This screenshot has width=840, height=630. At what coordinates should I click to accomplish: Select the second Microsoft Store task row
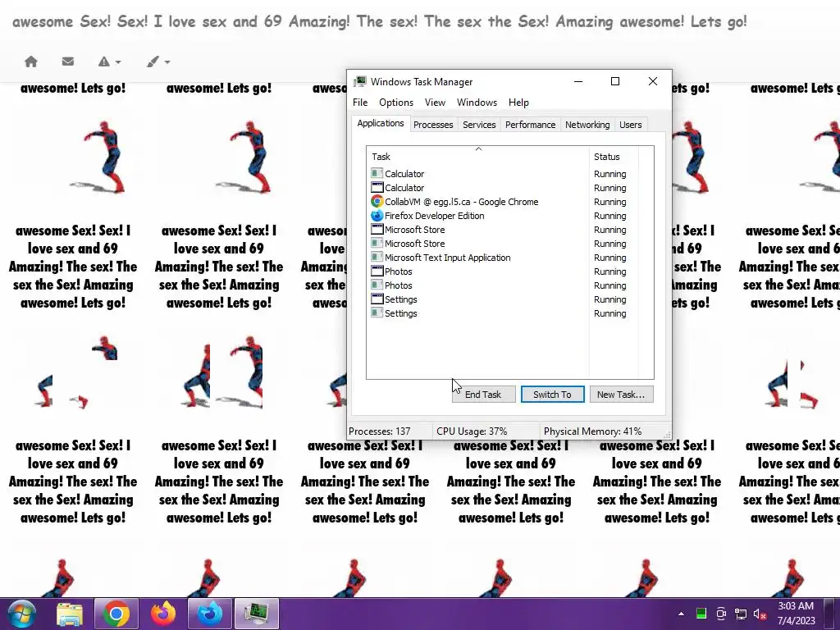(x=503, y=243)
